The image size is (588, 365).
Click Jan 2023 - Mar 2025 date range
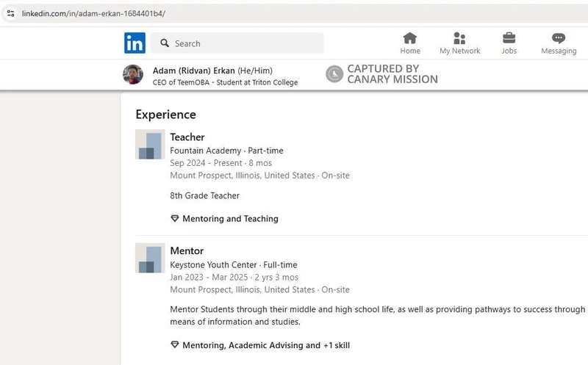pyautogui.click(x=209, y=278)
